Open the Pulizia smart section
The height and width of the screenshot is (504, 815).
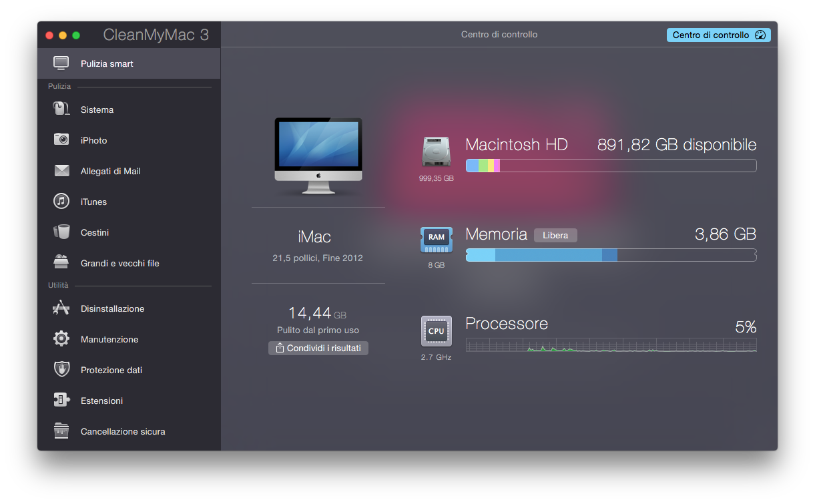click(x=129, y=63)
